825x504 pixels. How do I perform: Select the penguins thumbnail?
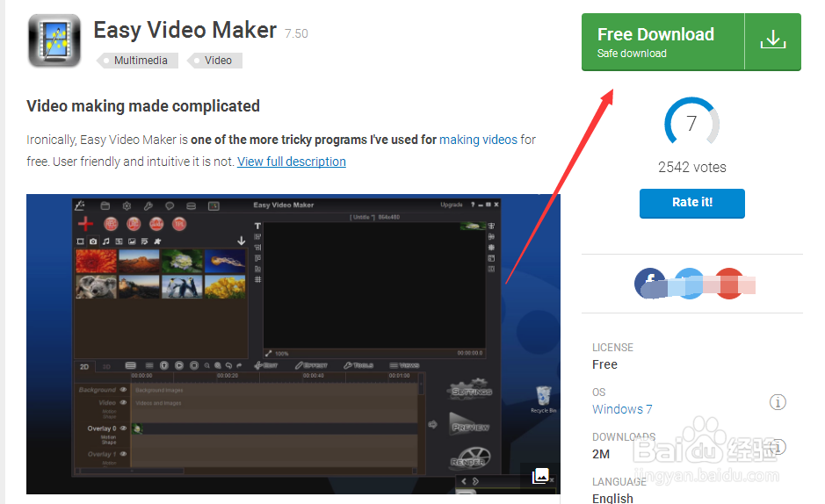(x=182, y=287)
